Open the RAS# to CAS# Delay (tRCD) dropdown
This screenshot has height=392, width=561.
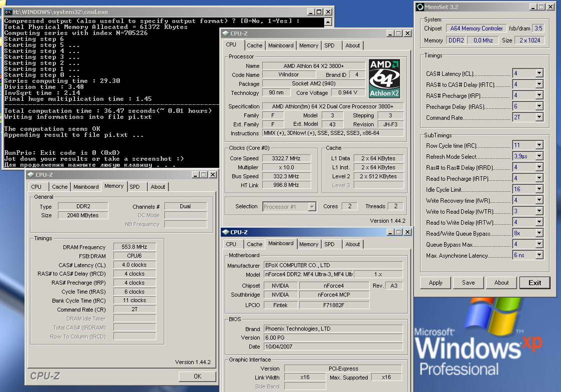click(539, 84)
